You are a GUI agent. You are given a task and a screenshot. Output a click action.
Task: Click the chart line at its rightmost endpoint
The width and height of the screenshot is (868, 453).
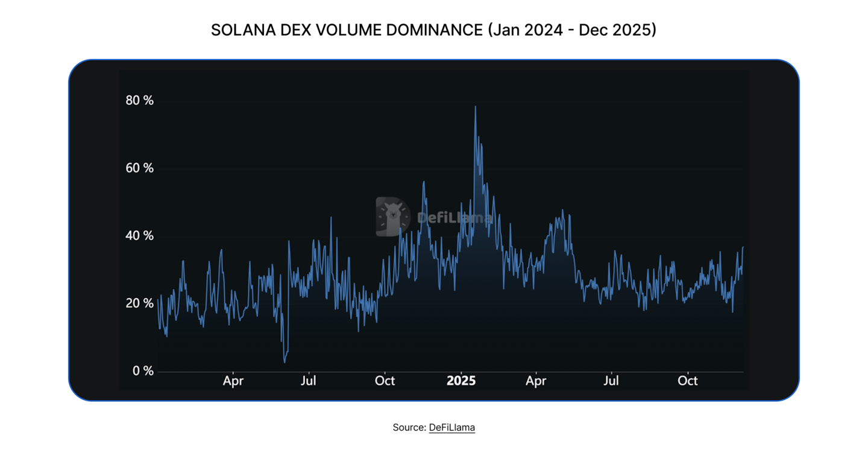743,246
